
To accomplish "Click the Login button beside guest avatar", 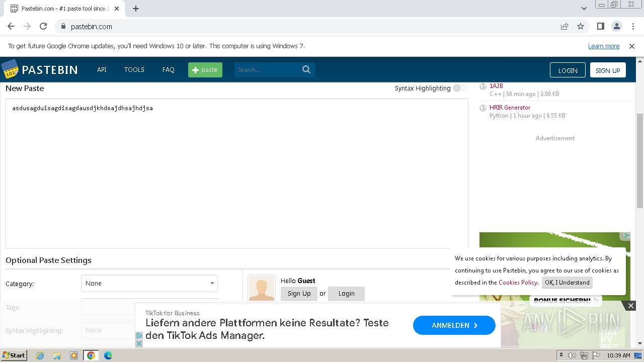I will 346,294.
